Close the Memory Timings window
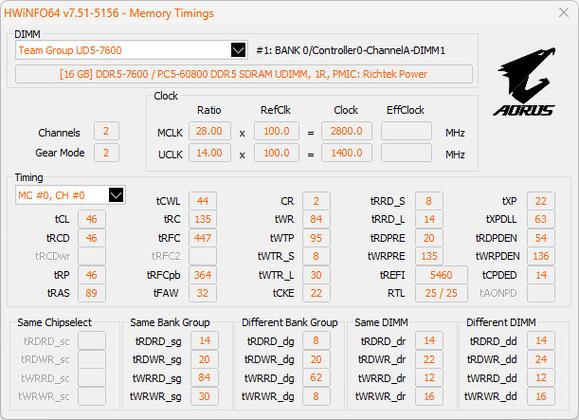The height and width of the screenshot is (420, 579). 563,13
